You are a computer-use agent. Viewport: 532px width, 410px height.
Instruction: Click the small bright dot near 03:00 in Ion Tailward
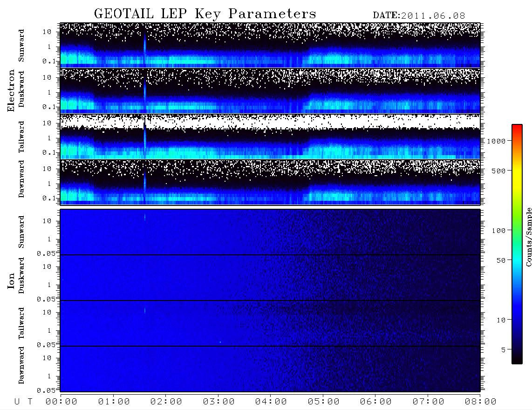click(x=220, y=342)
